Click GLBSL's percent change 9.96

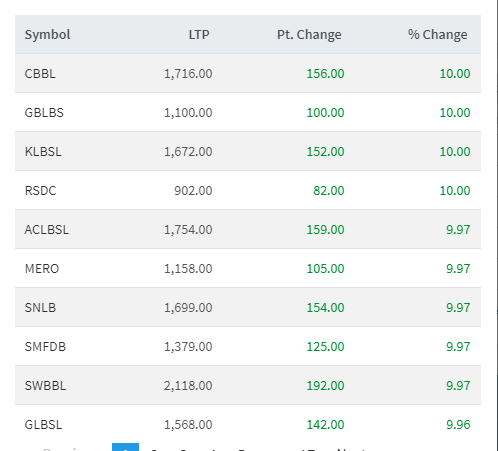tap(458, 425)
